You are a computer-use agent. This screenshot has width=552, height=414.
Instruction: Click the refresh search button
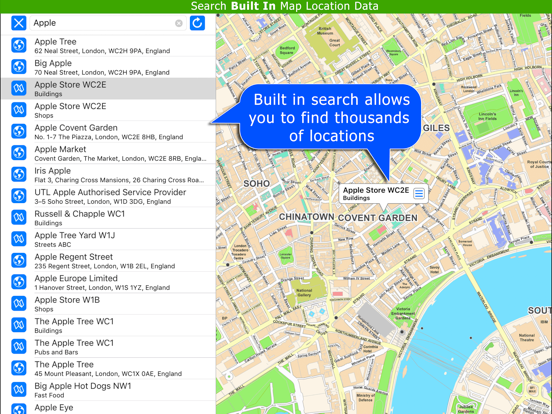197,23
